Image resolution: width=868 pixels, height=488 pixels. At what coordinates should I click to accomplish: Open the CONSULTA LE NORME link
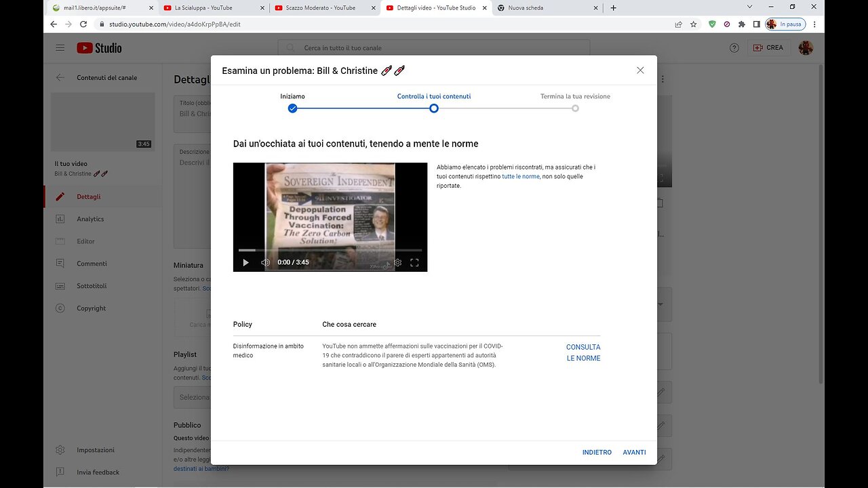pyautogui.click(x=583, y=352)
